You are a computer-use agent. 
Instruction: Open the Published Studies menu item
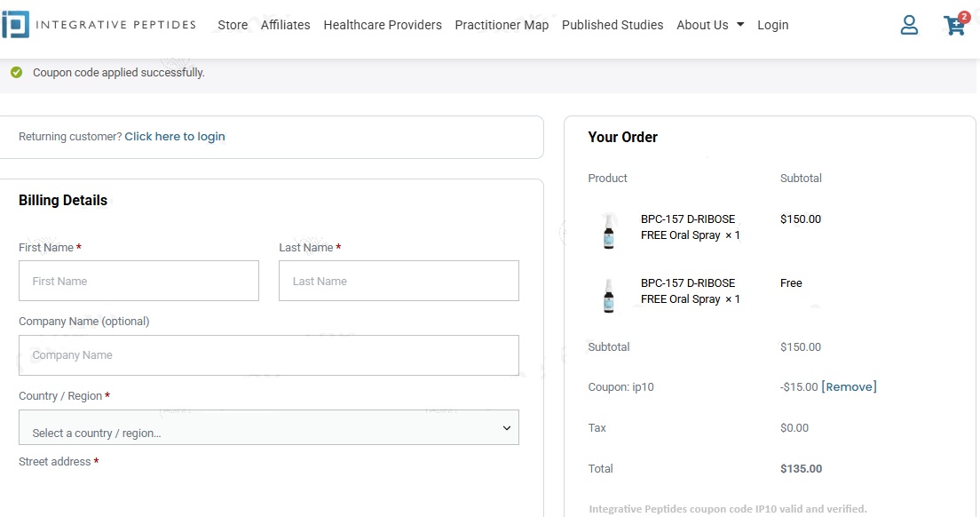612,25
